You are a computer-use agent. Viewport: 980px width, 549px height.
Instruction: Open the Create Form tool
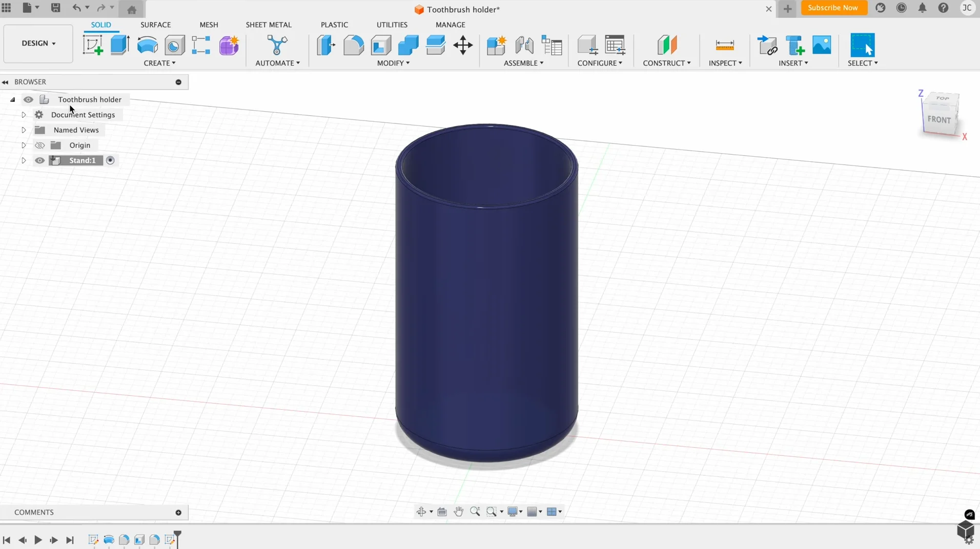coord(229,45)
